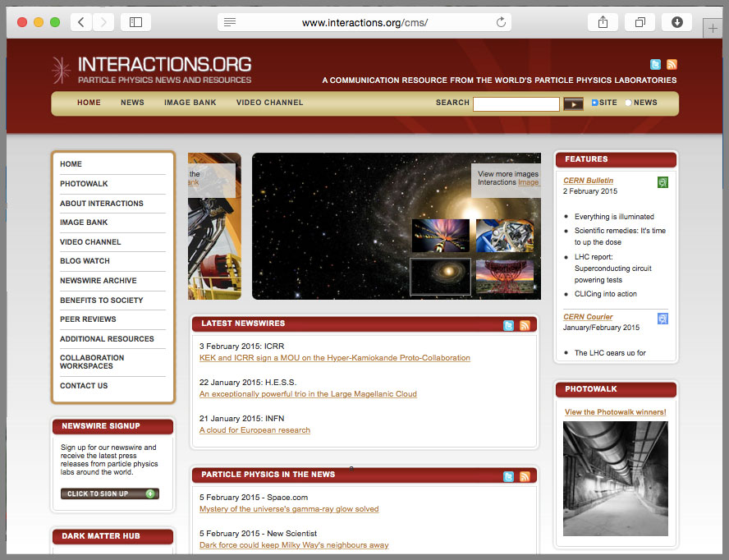Open IMAGE BANK in the top navigation bar
Viewport: 729px width, 560px height.
(190, 103)
